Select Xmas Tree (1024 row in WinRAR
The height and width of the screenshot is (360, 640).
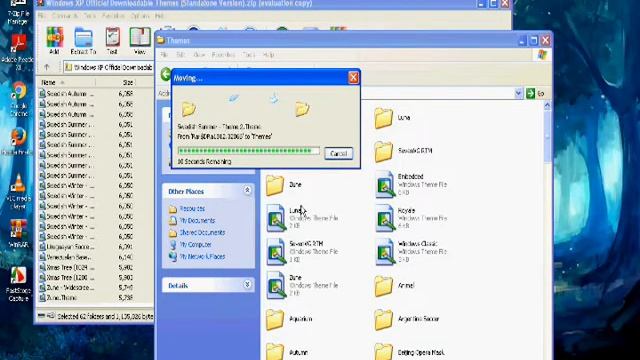point(87,267)
